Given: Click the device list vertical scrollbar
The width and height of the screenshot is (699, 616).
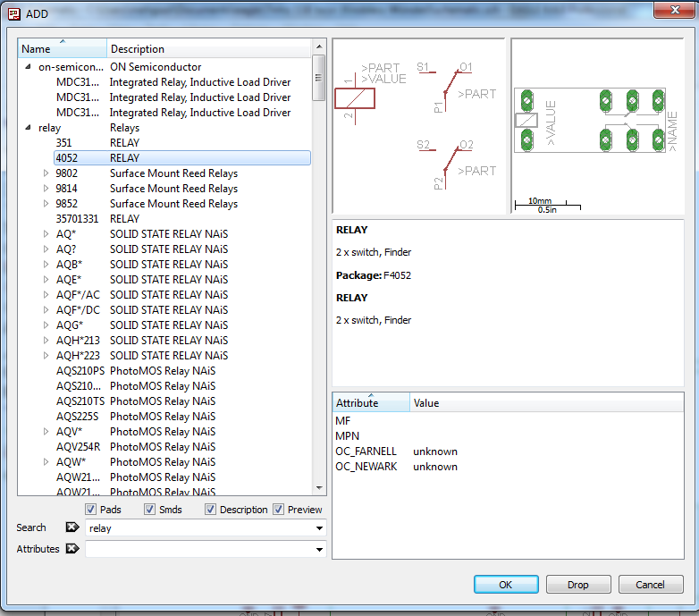Looking at the screenshot, I should (x=319, y=268).
